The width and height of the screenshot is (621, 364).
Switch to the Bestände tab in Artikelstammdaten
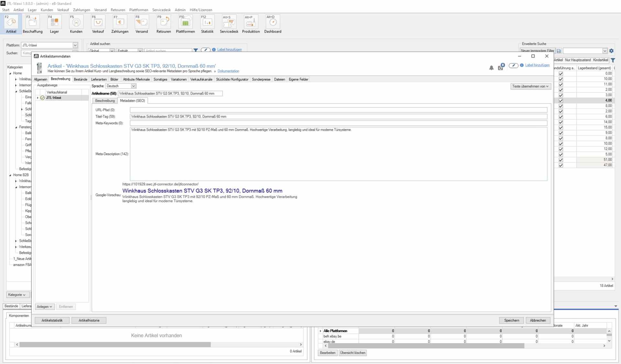click(x=81, y=79)
